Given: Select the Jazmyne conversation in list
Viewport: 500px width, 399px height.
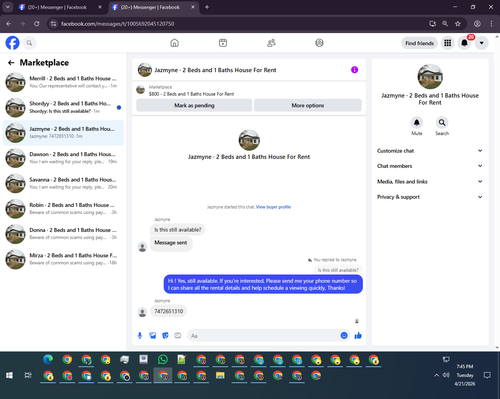Looking at the screenshot, I should point(63,133).
